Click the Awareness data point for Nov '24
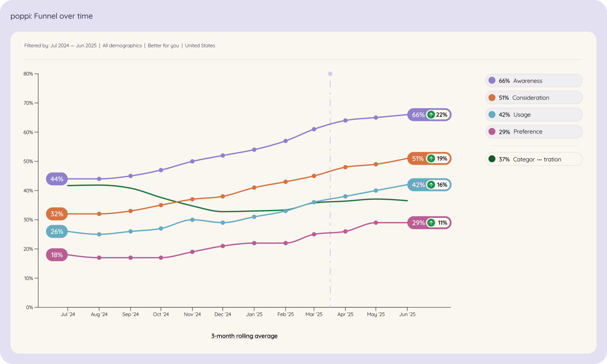Screen dimensions: 607x364 [x=192, y=161]
